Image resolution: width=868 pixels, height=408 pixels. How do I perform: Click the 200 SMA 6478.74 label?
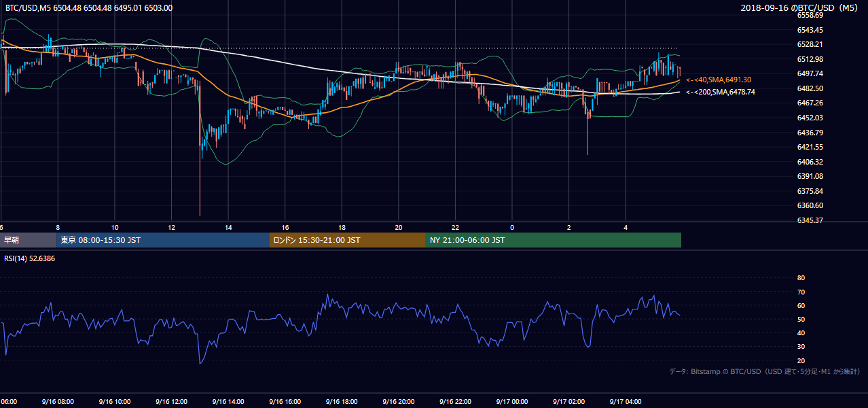coord(720,92)
